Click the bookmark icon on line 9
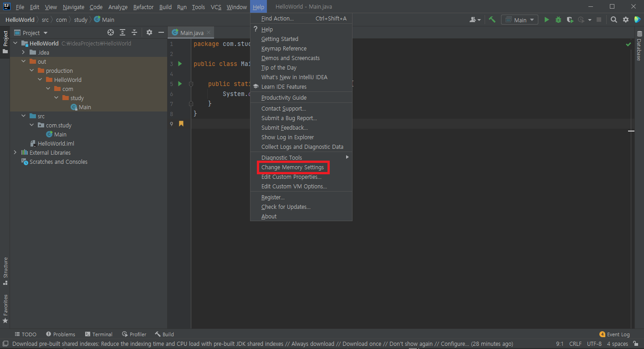Viewport: 644px width, 349px height. 181,123
